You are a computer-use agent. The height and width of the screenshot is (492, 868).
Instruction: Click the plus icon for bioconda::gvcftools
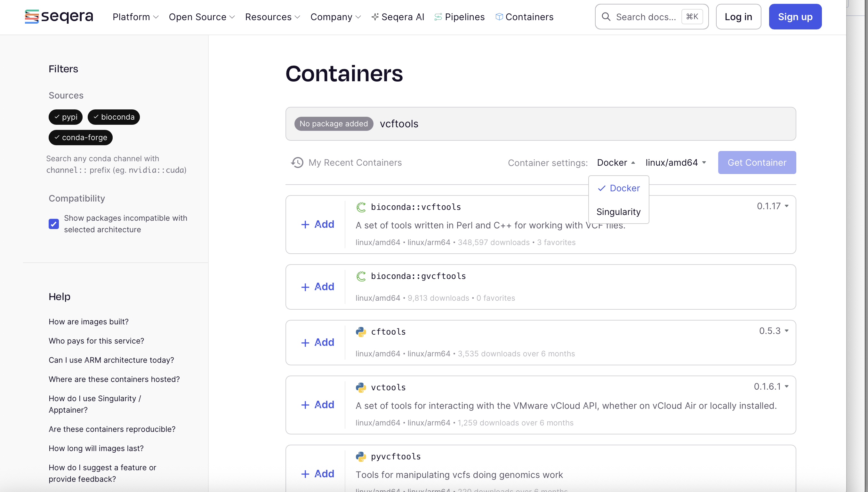coord(305,287)
